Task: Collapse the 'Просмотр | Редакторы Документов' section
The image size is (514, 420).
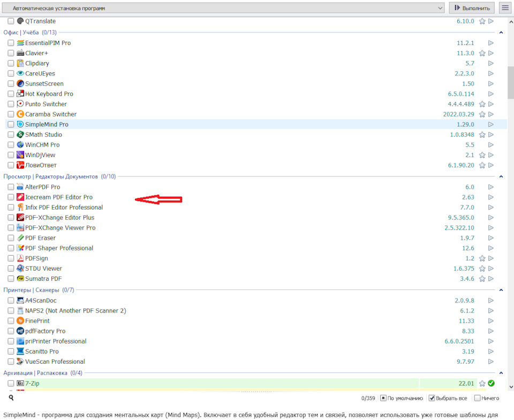Action: pos(501,177)
